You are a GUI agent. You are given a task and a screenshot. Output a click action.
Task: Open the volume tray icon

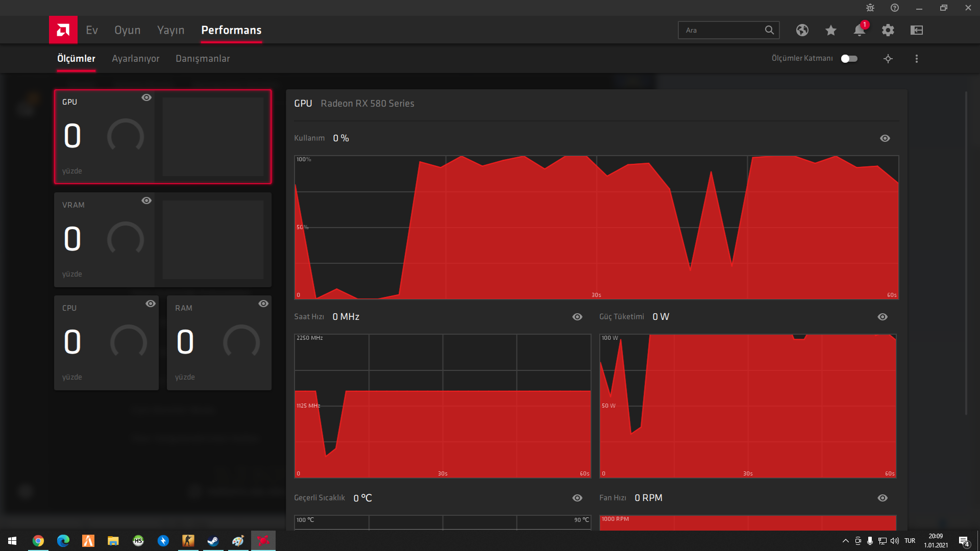point(895,541)
